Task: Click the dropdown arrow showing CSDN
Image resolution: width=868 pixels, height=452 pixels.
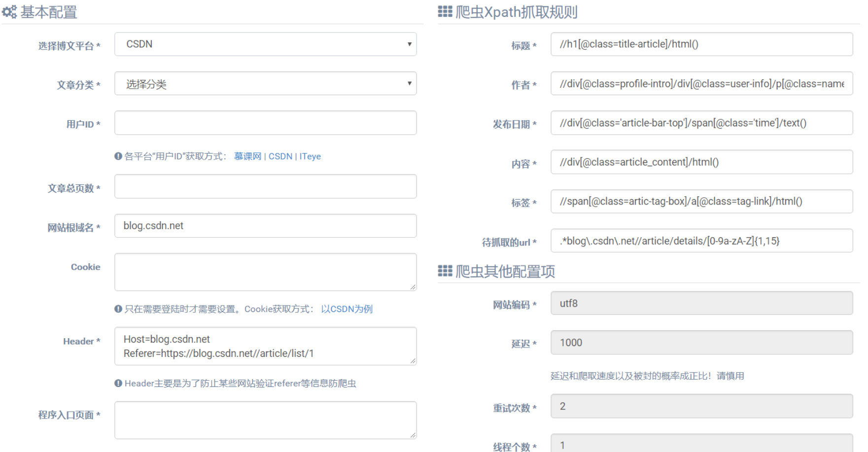Action: pyautogui.click(x=409, y=44)
